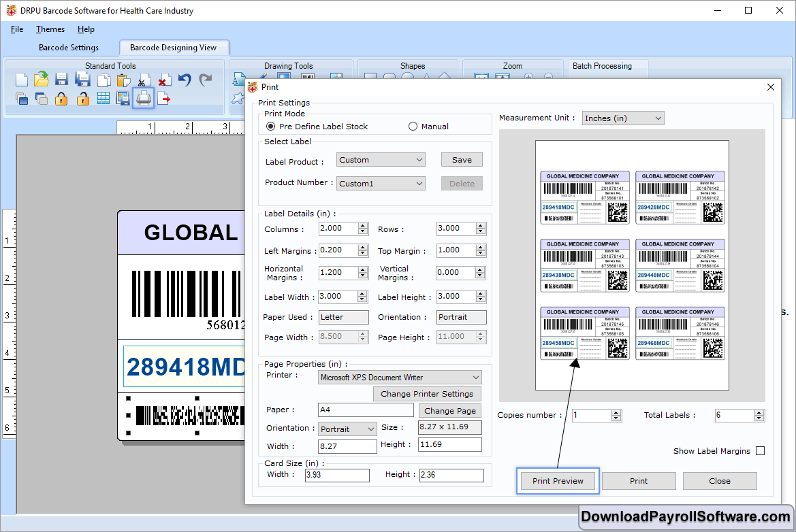Click the Rows stepper arrows

point(481,229)
